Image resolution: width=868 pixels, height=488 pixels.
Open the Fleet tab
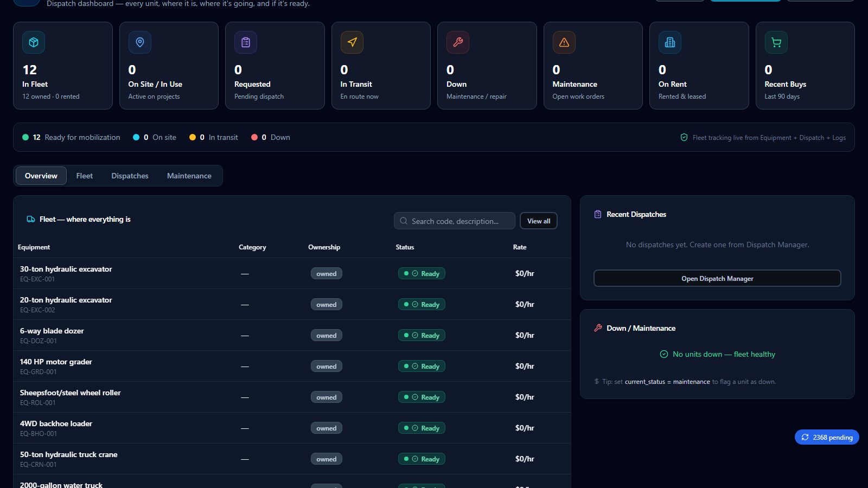click(84, 176)
